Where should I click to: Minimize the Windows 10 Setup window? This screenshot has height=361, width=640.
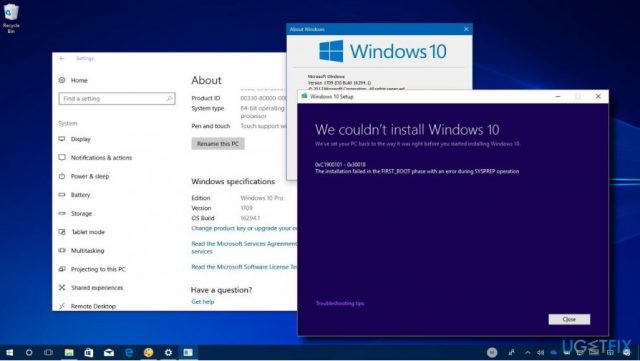click(x=558, y=96)
